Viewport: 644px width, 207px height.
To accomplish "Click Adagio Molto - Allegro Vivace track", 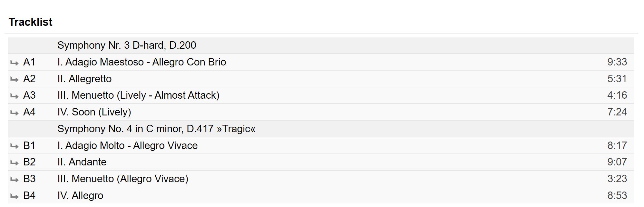I will [127, 146].
